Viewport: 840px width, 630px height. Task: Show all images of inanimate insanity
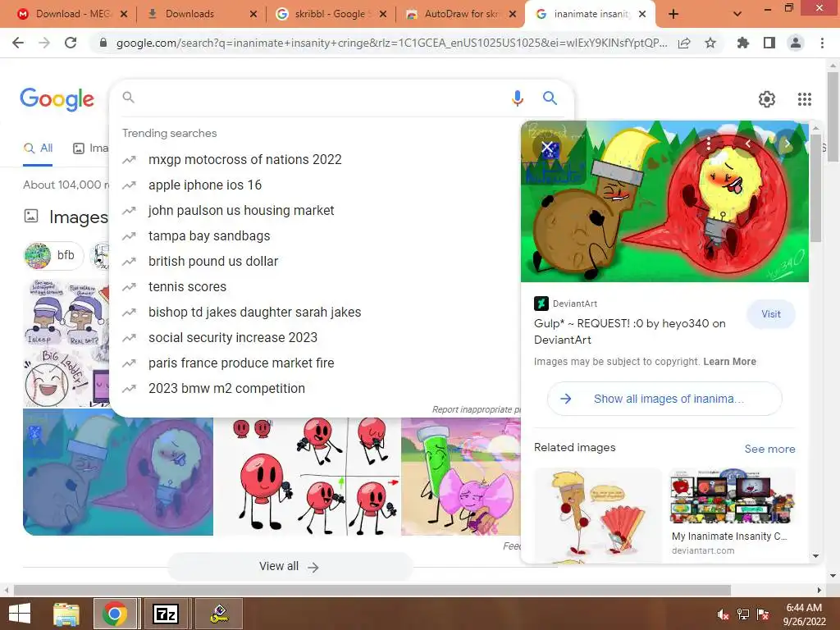pyautogui.click(x=664, y=399)
